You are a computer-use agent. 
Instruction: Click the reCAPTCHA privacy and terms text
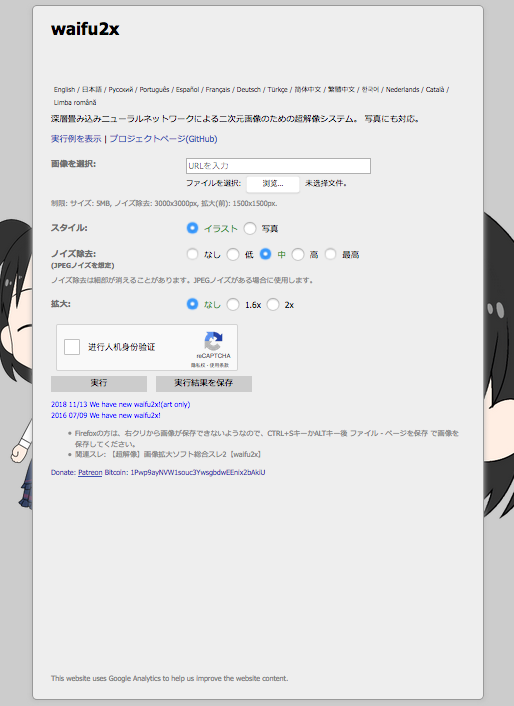(210, 365)
